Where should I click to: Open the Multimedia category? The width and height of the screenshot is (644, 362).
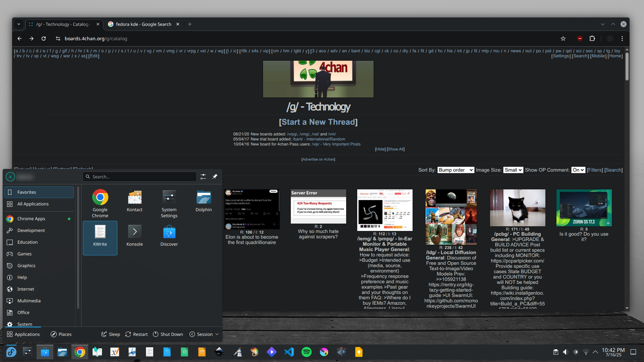[x=39, y=301]
